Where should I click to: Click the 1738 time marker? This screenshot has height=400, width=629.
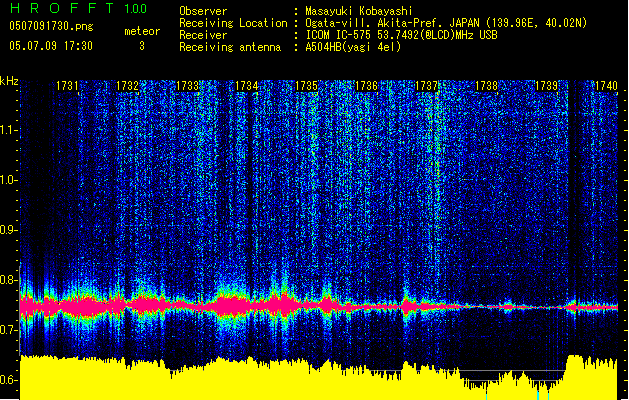(486, 86)
